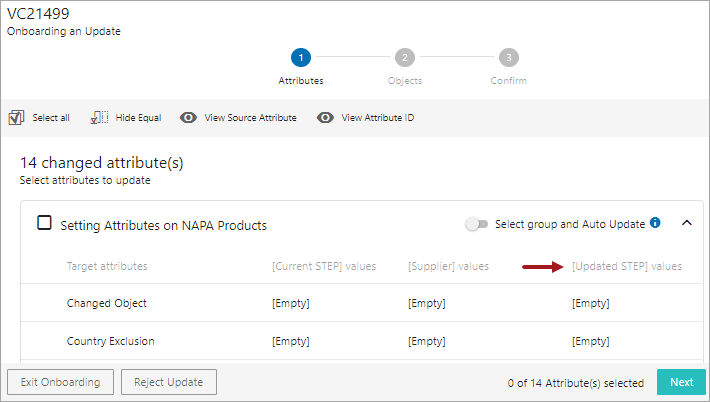Click the eye icon for View Source Attribute
Viewport: 710px width, 402px height.
(188, 118)
